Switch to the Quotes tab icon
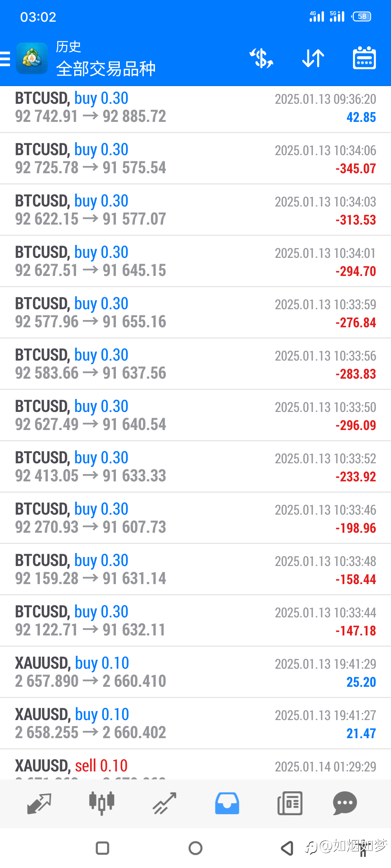Screen dimensions: 391x868 (39, 803)
